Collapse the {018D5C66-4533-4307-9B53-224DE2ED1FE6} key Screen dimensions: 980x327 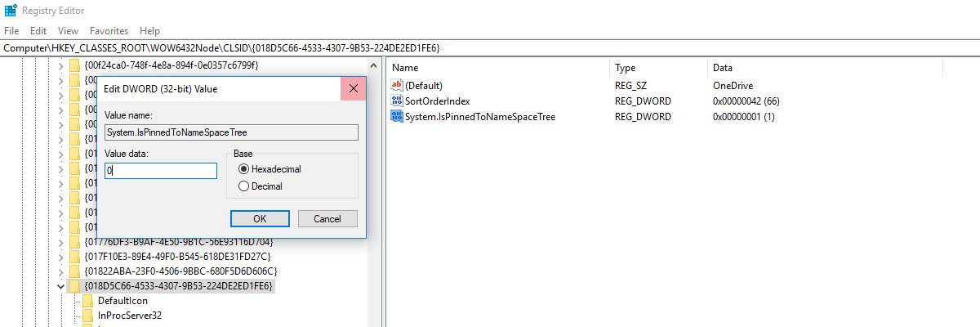point(60,286)
